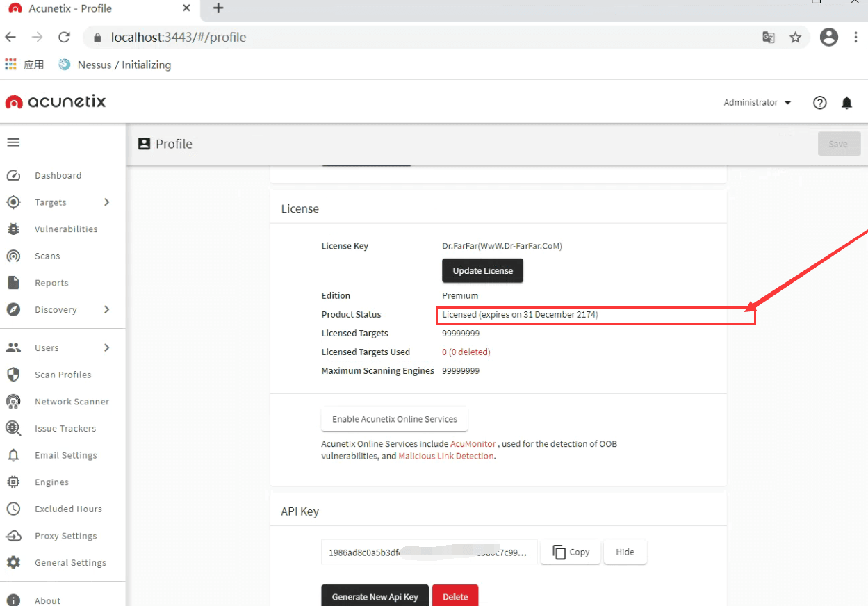Open the Nessus / Initializing bookmark
The height and width of the screenshot is (606, 868).
[115, 65]
